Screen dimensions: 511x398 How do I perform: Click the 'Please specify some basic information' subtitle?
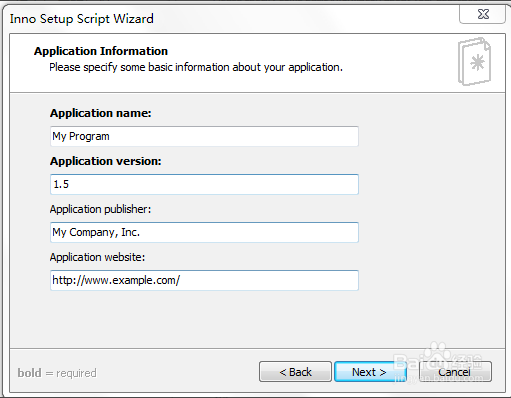point(196,67)
